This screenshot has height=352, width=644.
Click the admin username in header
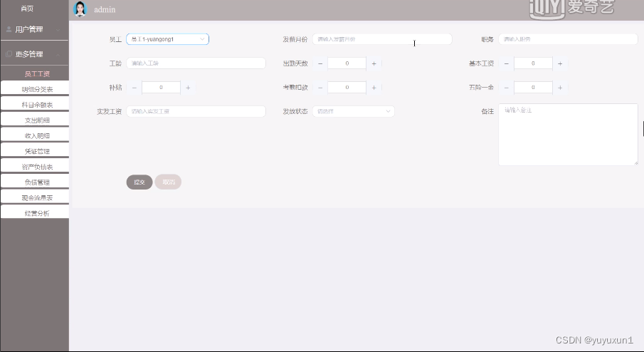pos(105,9)
